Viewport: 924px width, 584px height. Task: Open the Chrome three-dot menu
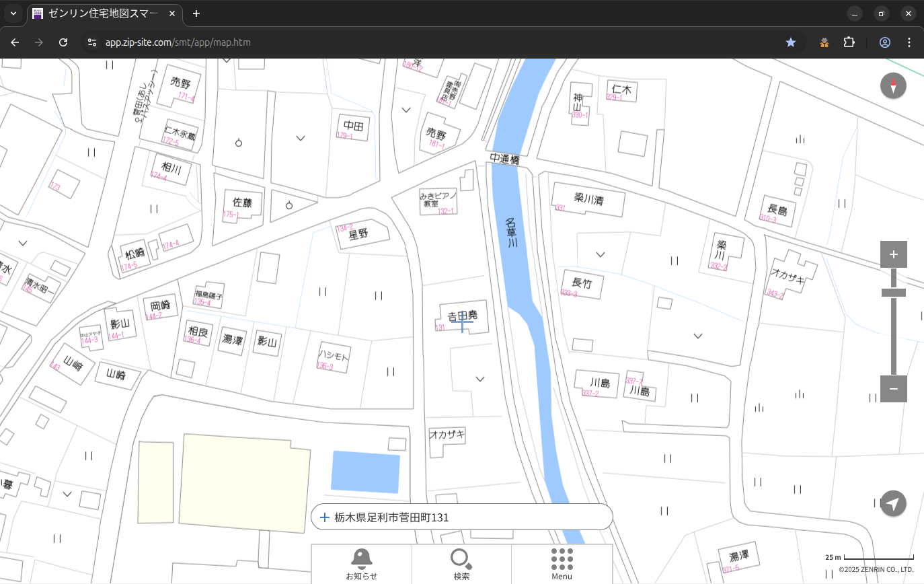pos(909,42)
